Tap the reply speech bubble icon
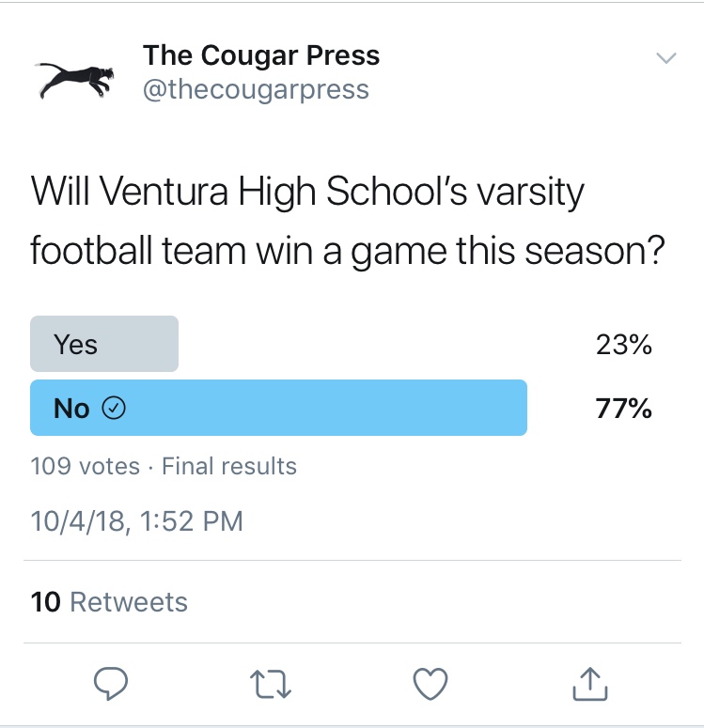This screenshot has width=704, height=728. pyautogui.click(x=111, y=683)
